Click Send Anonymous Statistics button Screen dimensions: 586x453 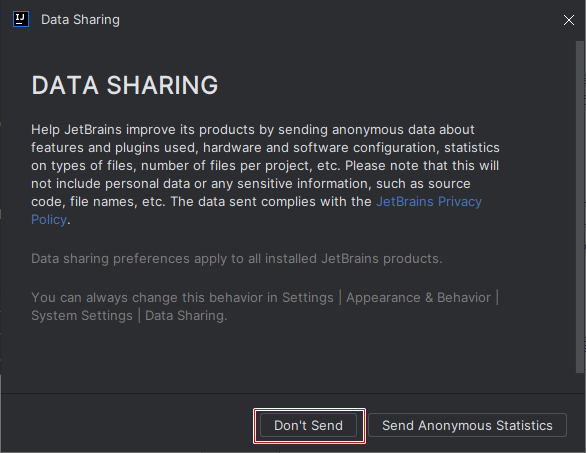467,425
